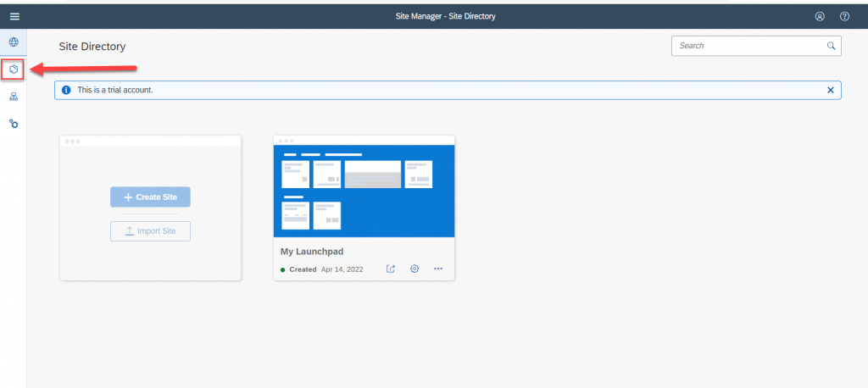Click the Created status text
Viewport: 868px width, 388px height.
(x=303, y=269)
